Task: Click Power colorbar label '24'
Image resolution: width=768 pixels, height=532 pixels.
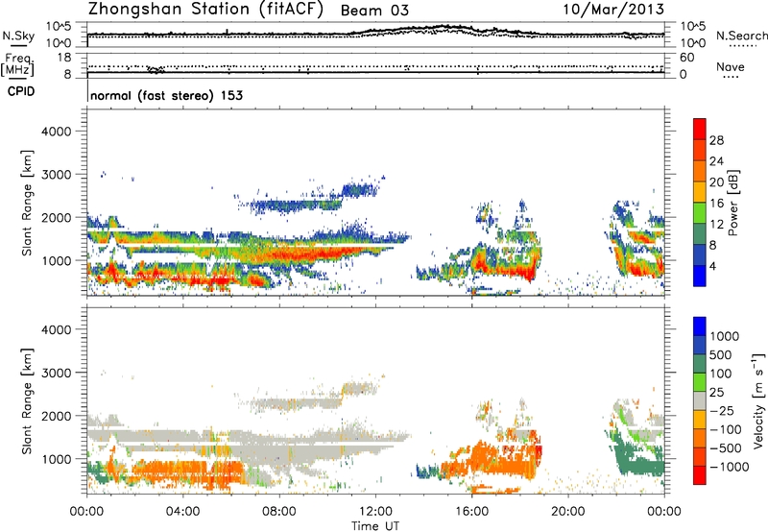Action: 716,161
